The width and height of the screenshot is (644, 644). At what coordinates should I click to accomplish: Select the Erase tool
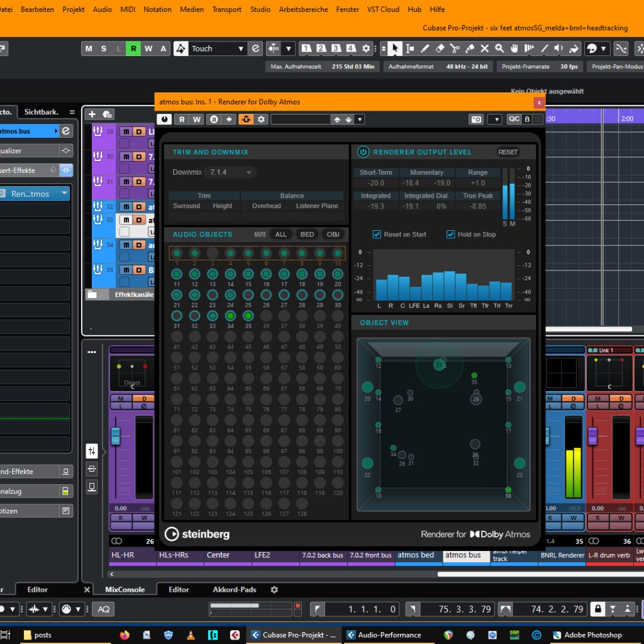coord(440,48)
